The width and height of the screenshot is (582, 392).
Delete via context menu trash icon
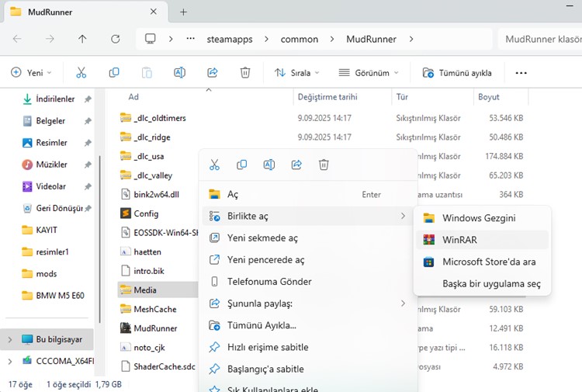coord(324,165)
